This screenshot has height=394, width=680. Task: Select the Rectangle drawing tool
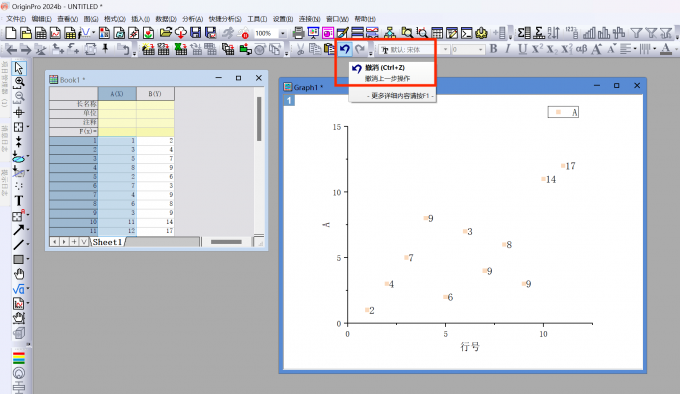pyautogui.click(x=18, y=259)
